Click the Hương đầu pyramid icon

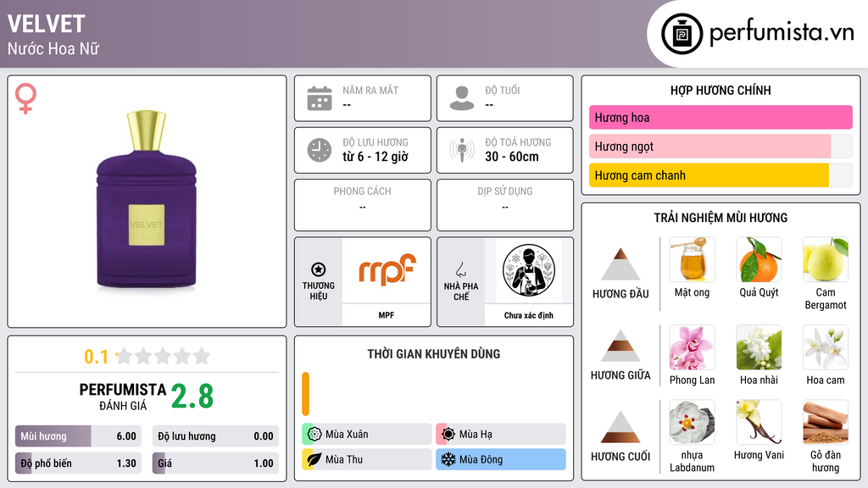[620, 264]
